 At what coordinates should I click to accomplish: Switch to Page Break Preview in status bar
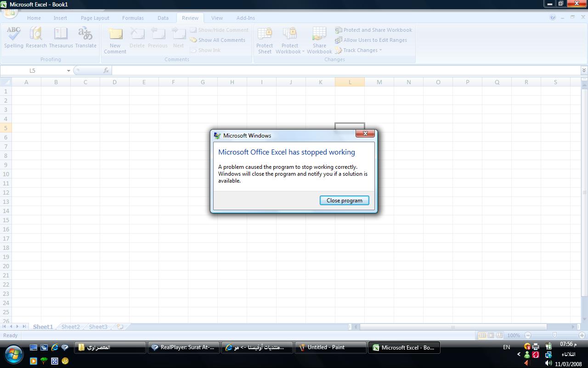click(x=499, y=335)
